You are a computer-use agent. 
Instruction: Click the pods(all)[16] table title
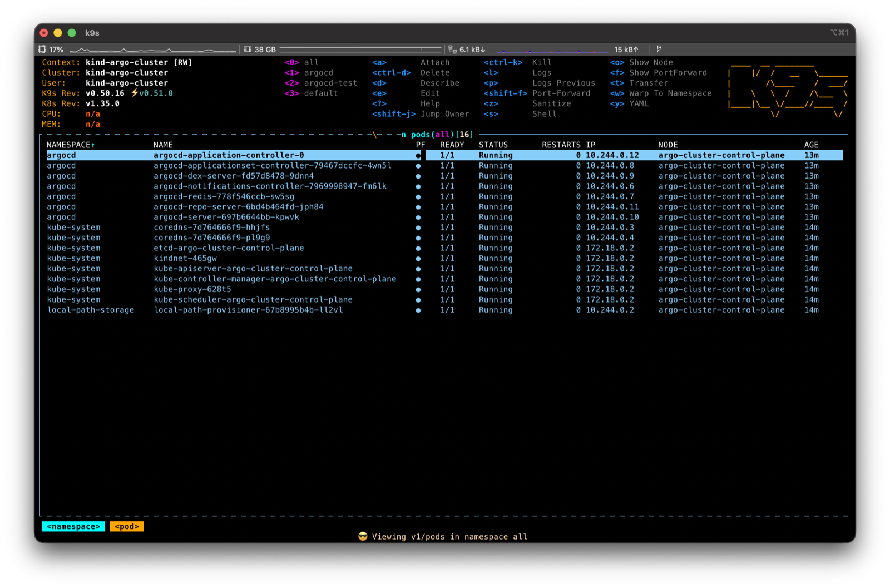point(442,135)
